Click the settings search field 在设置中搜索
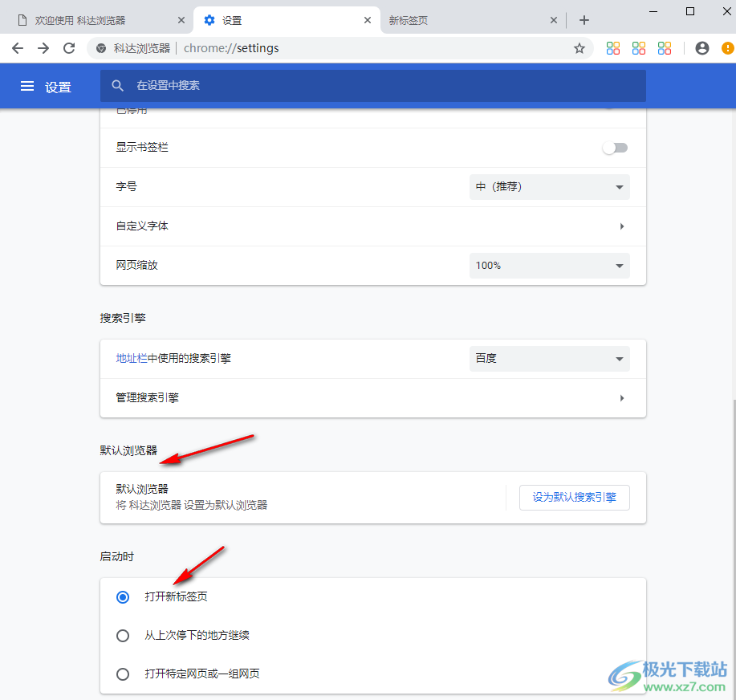 (373, 85)
